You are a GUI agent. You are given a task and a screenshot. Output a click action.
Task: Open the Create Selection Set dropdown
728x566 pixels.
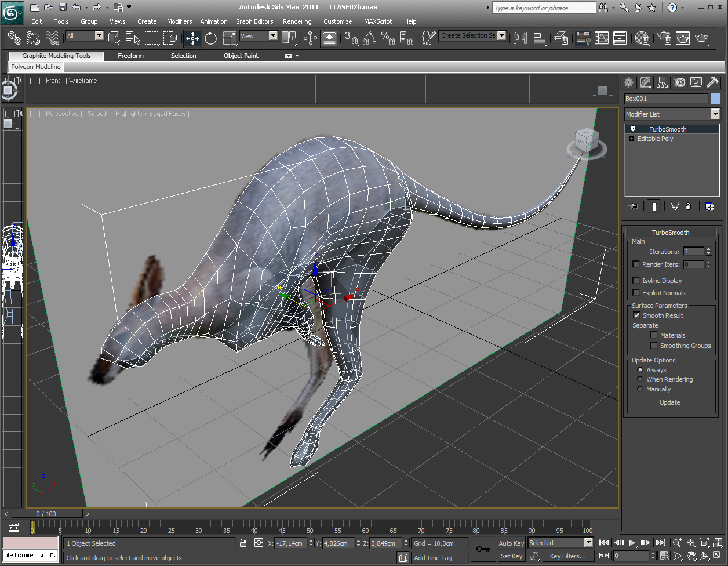pos(501,36)
